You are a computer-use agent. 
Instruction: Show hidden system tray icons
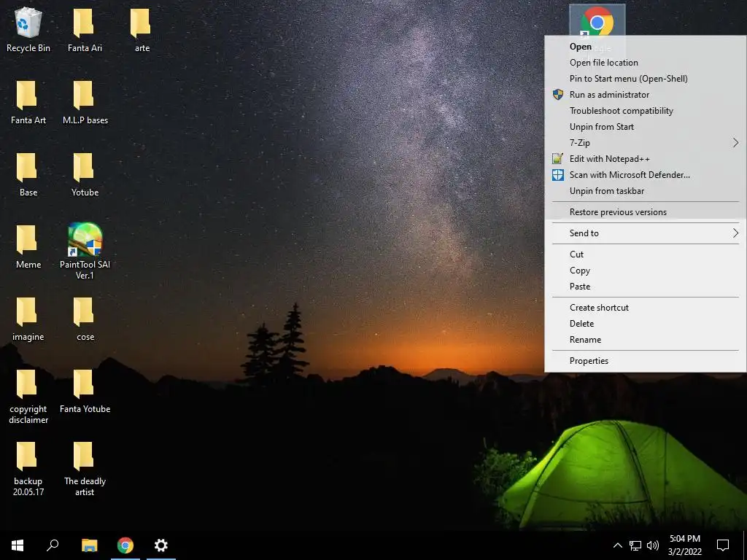(617, 545)
